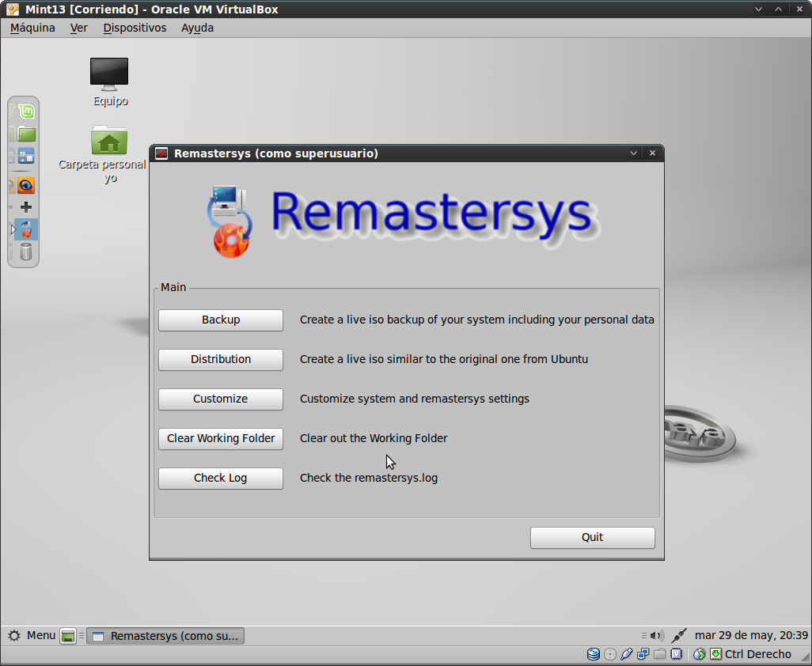The height and width of the screenshot is (666, 812).
Task: Open the Dispositivos menu
Action: pyautogui.click(x=135, y=28)
